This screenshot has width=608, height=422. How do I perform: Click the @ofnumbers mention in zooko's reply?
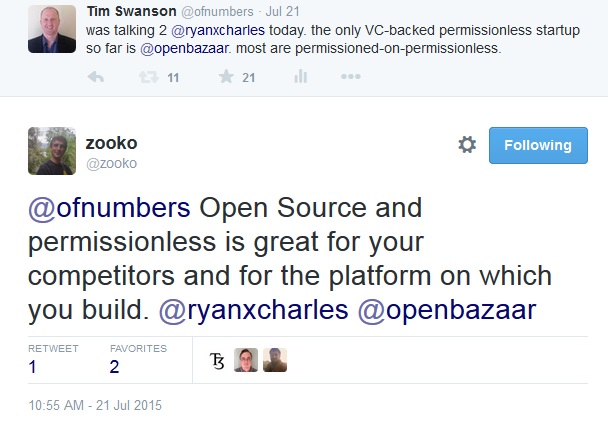(x=109, y=208)
